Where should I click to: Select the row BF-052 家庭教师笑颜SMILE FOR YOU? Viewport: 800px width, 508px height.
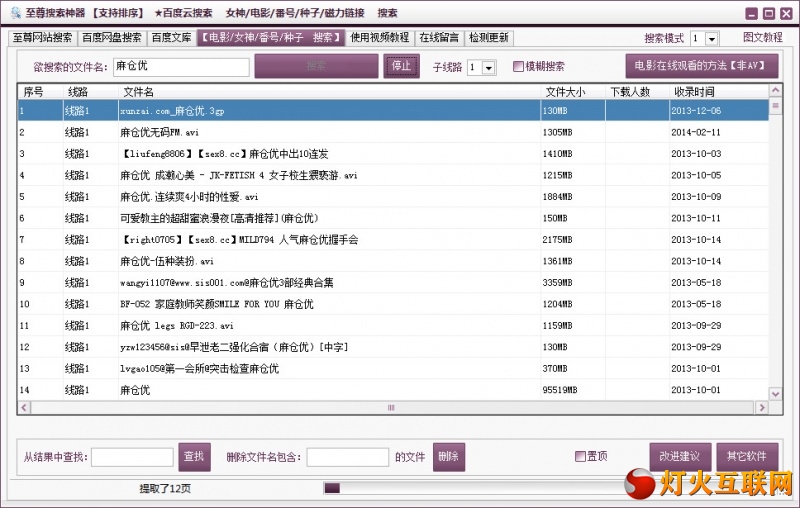coord(393,304)
